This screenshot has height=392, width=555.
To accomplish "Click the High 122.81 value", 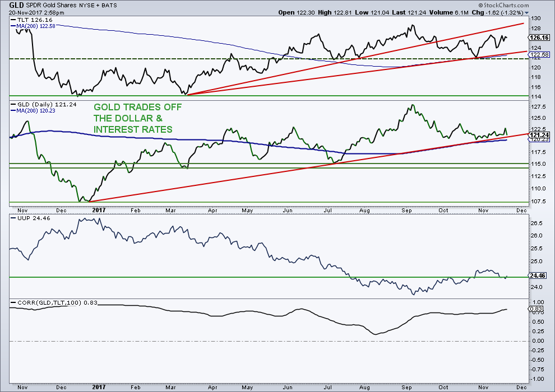I will tap(335, 12).
